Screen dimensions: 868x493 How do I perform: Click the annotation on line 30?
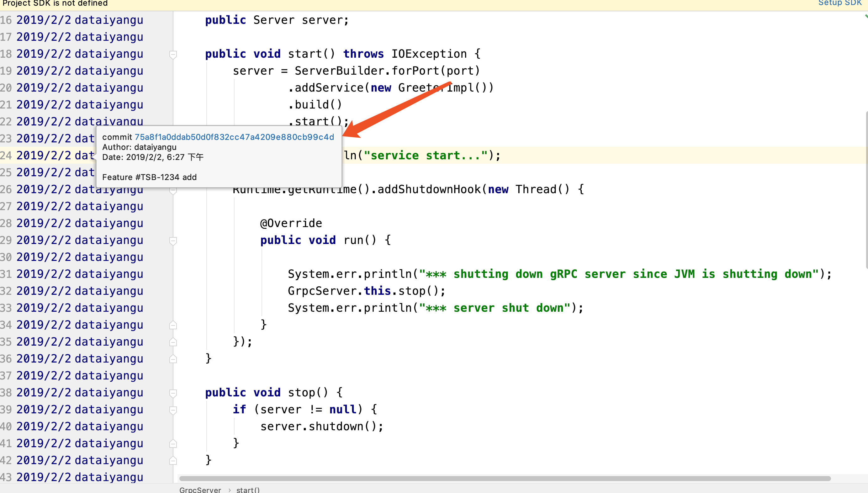(x=80, y=257)
